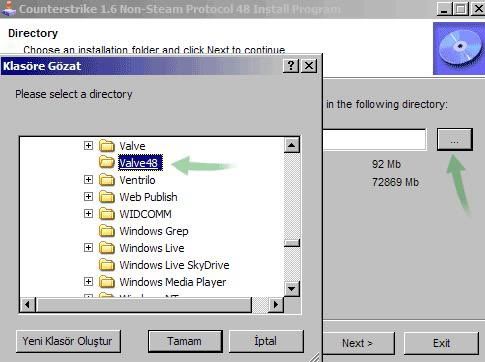Click Next in the installer window
This screenshot has width=485, height=362.
coord(358,343)
